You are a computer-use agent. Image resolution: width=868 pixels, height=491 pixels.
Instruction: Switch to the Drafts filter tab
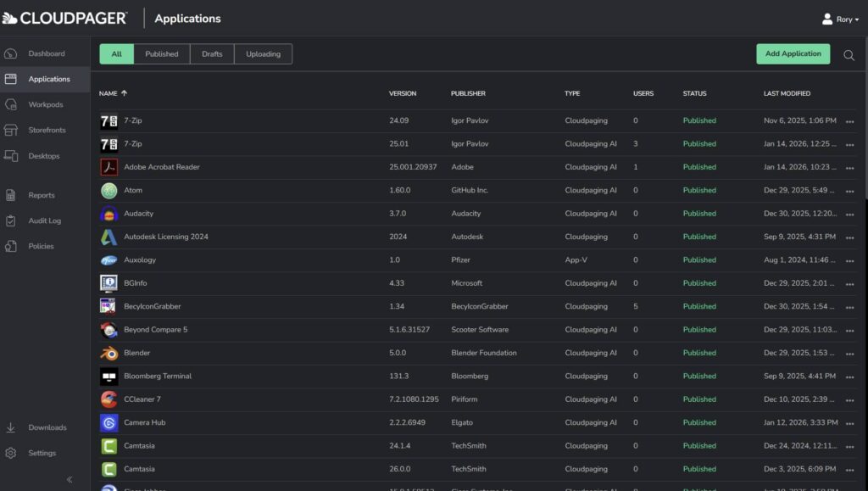(212, 53)
